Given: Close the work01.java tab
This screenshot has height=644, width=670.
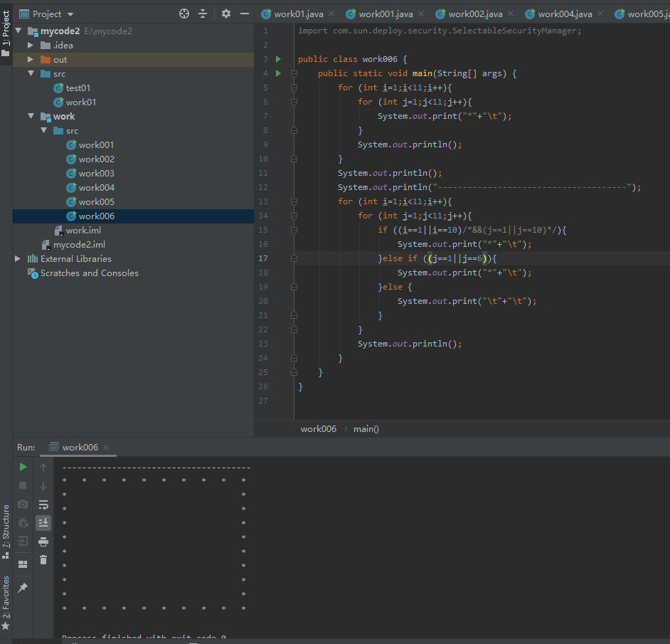Looking at the screenshot, I should pos(331,14).
